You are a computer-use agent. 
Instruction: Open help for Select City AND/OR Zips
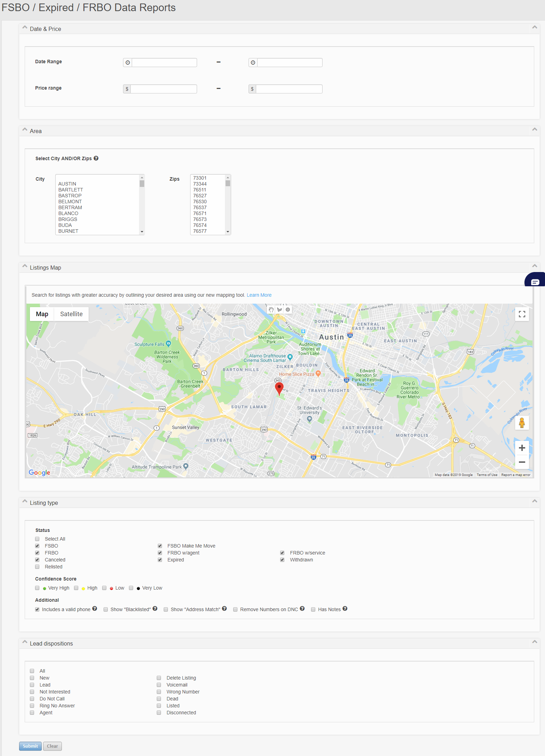(x=96, y=158)
